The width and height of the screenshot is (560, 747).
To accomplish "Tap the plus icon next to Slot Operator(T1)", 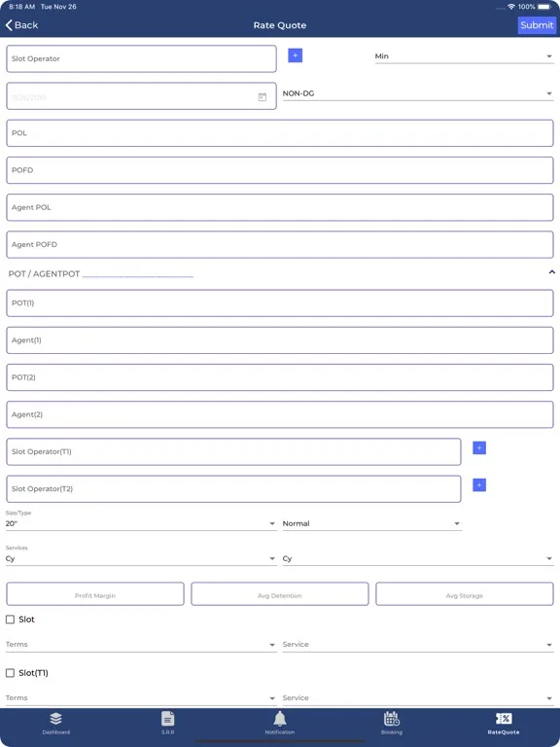I will [479, 447].
